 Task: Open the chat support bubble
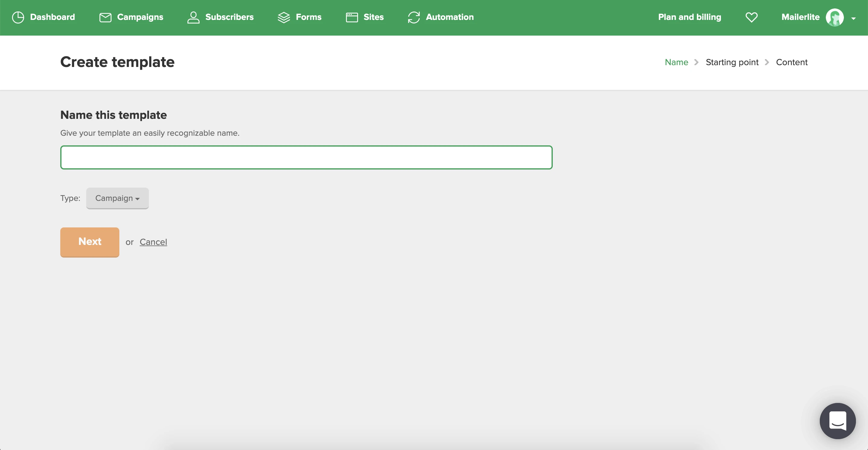pos(837,421)
